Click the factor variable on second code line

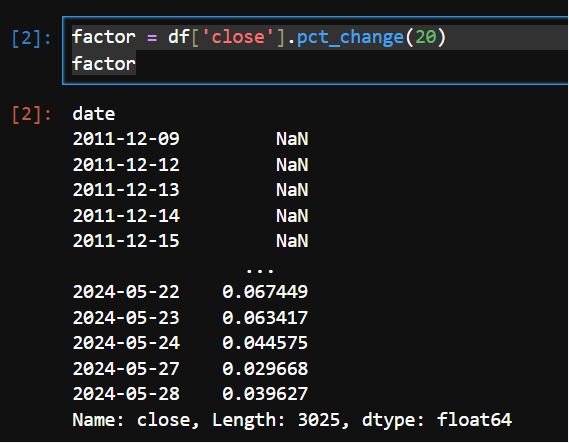coord(104,64)
